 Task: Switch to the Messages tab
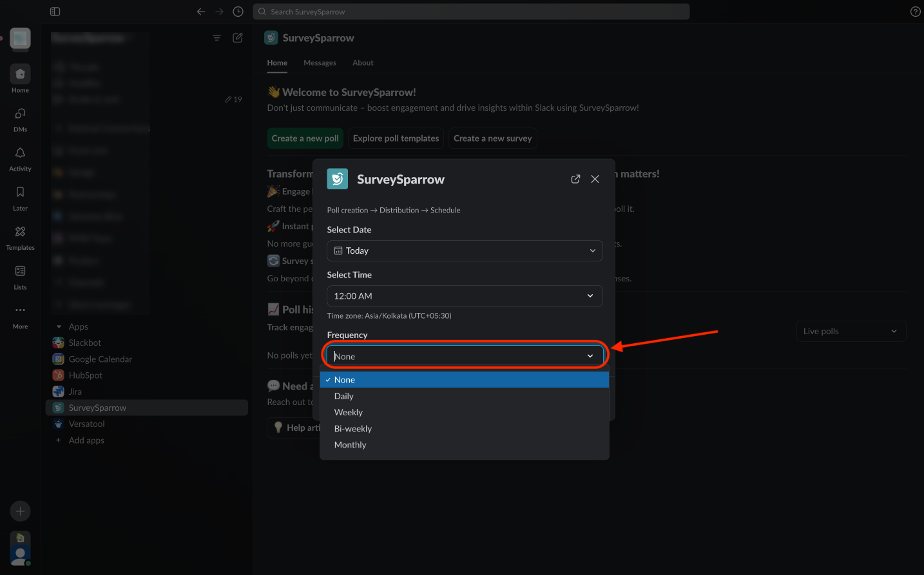pos(320,63)
